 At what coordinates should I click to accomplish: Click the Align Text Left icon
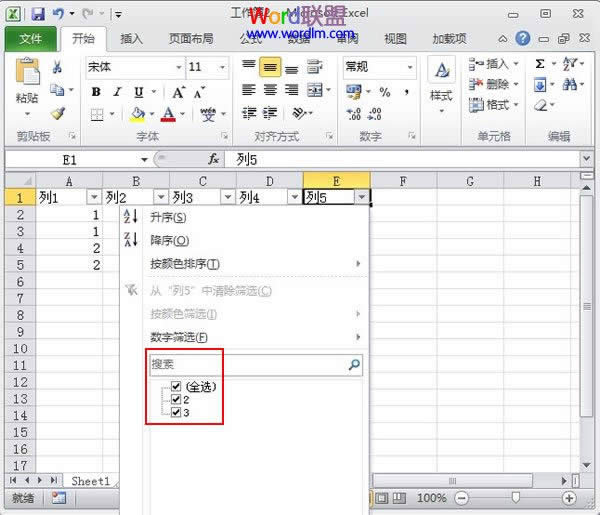coord(249,90)
